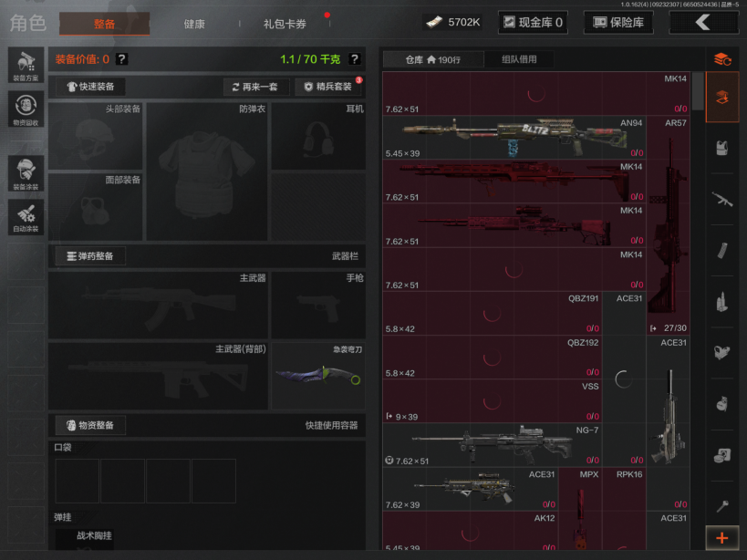747x560 pixels.
Task: Filter storage by bullet ammo icon
Action: pos(721,301)
